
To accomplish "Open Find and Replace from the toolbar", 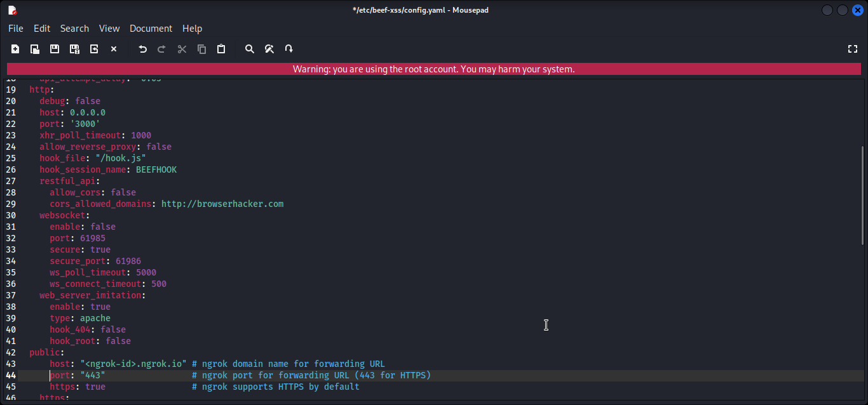I will 269,49.
